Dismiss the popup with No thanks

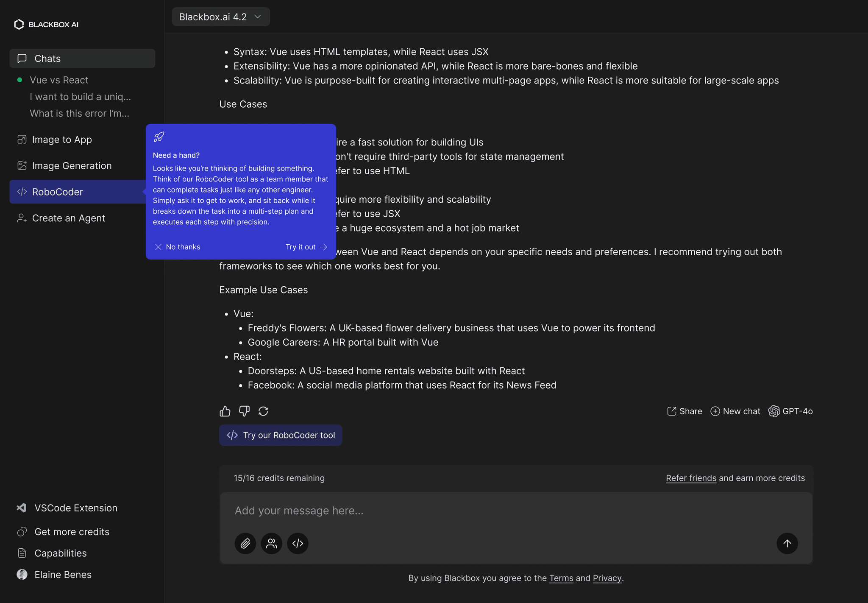[x=177, y=247]
